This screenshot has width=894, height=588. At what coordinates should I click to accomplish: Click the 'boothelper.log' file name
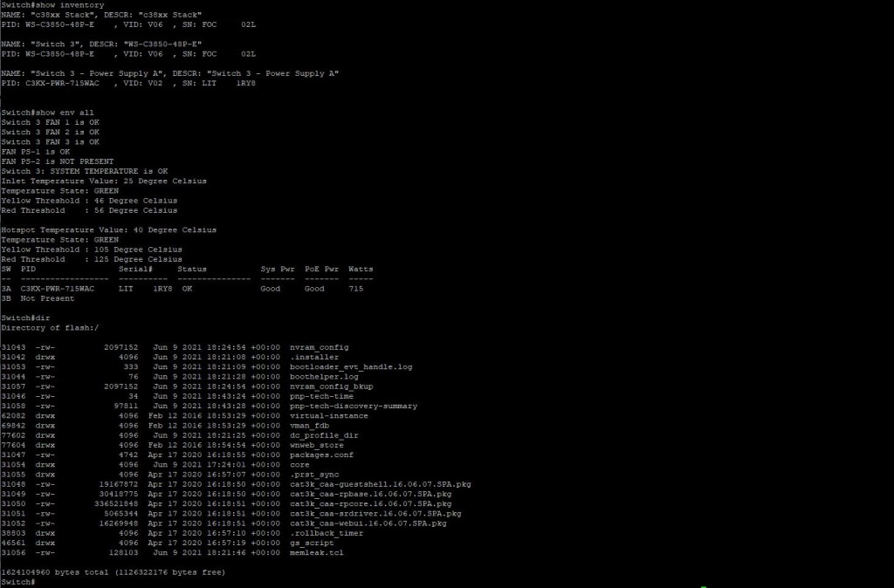(324, 377)
